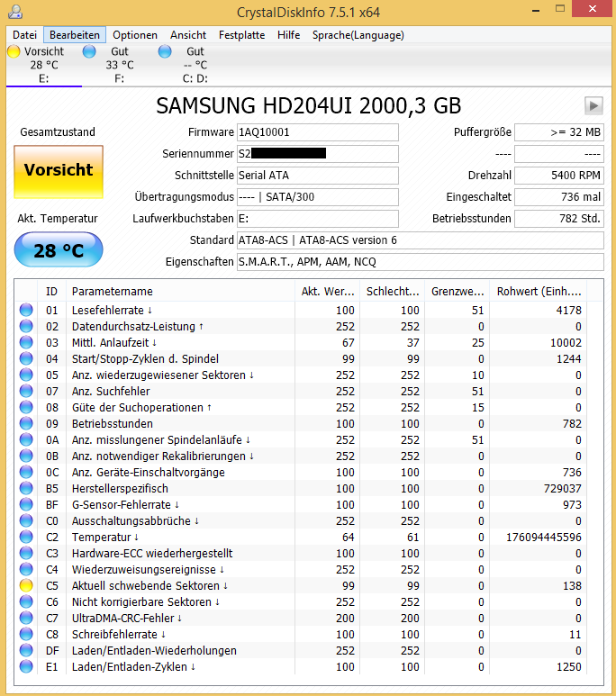
Task: Select drive C: D: tab
Action: tap(195, 65)
